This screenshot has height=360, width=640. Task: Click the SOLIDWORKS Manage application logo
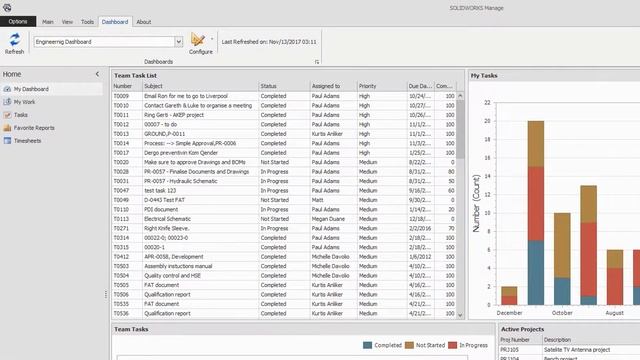tap(7, 7)
